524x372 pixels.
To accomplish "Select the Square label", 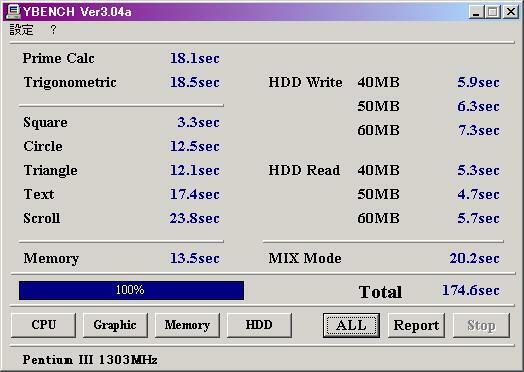I will point(45,123).
